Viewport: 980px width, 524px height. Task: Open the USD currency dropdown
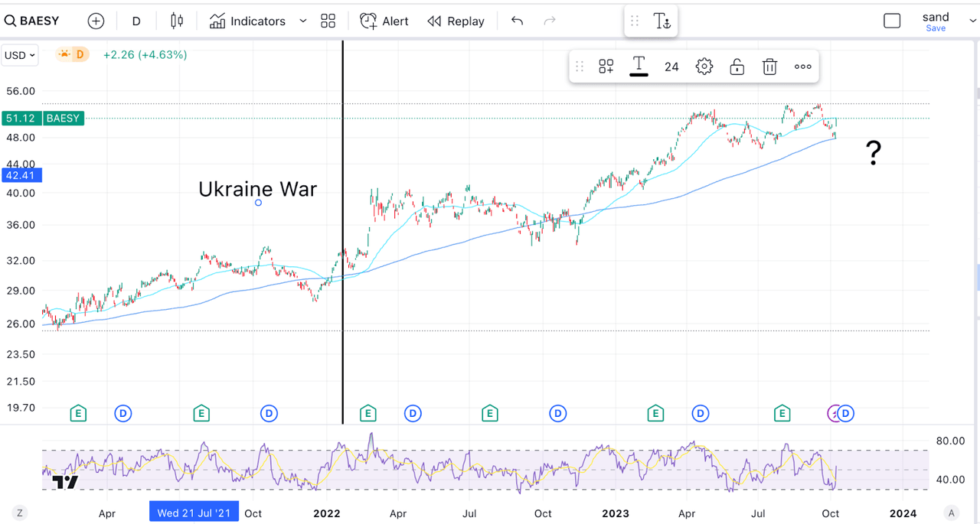(x=19, y=54)
